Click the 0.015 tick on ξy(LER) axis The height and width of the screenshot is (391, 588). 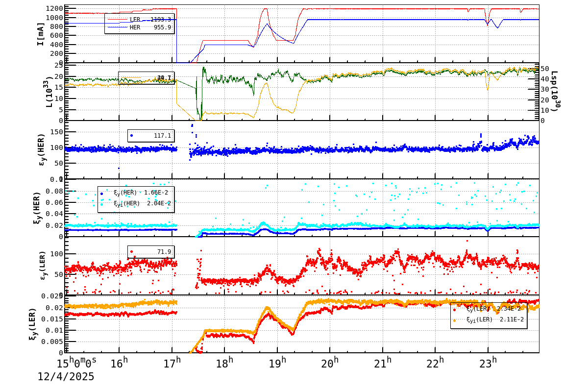click(x=53, y=318)
